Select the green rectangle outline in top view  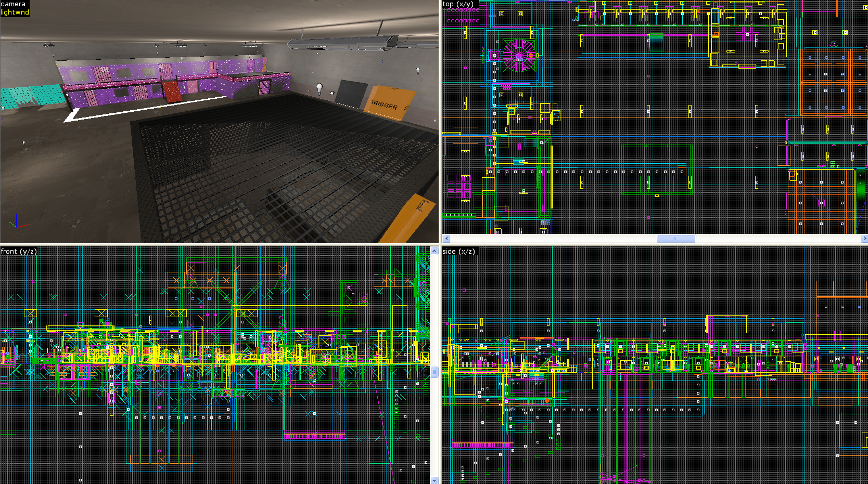click(x=657, y=170)
